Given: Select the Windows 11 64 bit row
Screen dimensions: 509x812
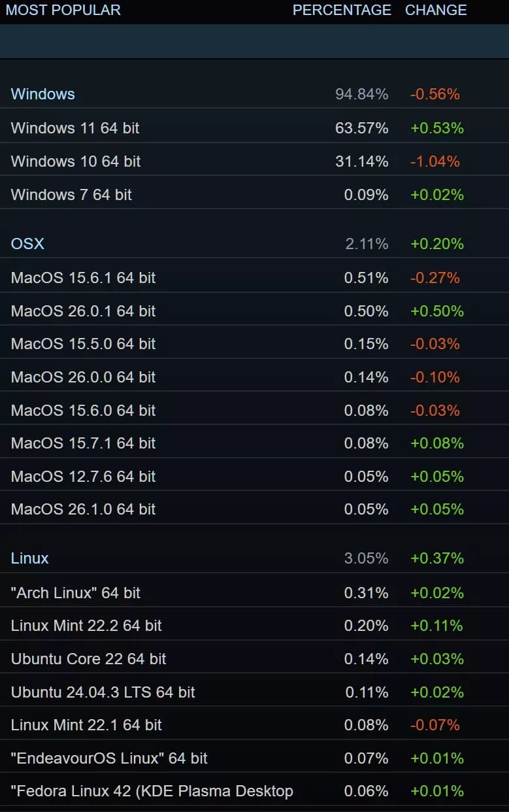Looking at the screenshot, I should pyautogui.click(x=75, y=128).
